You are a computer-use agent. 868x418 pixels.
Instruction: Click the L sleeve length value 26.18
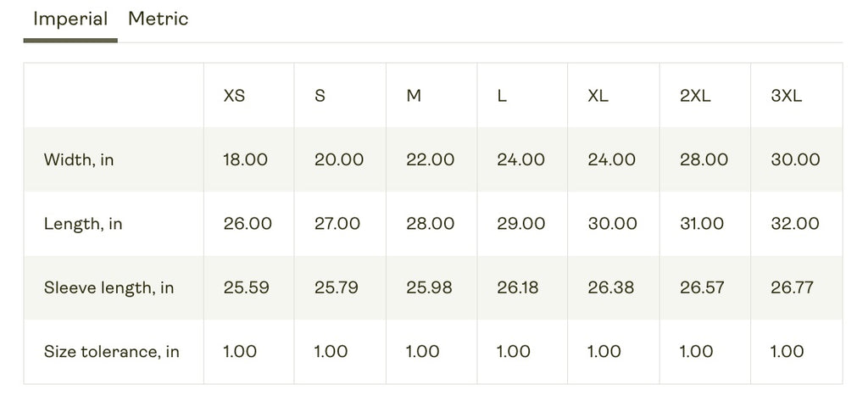click(x=517, y=287)
